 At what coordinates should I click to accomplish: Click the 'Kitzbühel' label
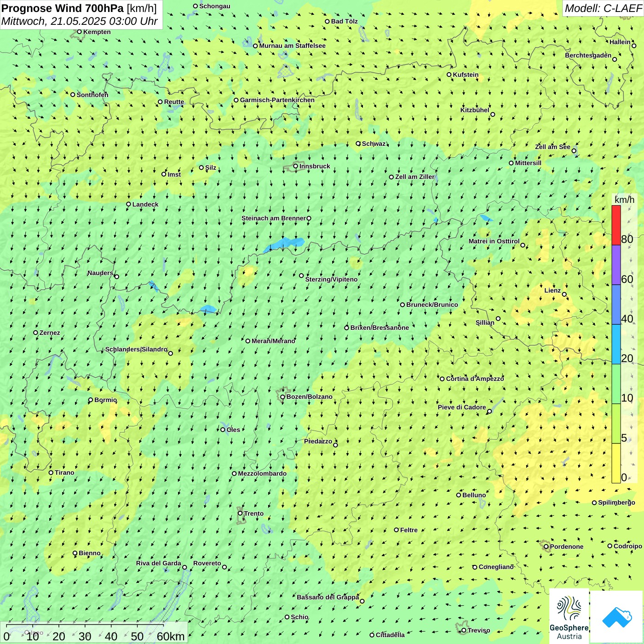click(x=475, y=110)
